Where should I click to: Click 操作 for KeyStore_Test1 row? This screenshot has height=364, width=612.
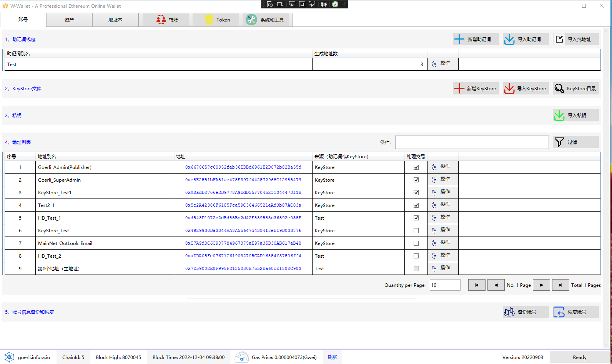(x=443, y=192)
